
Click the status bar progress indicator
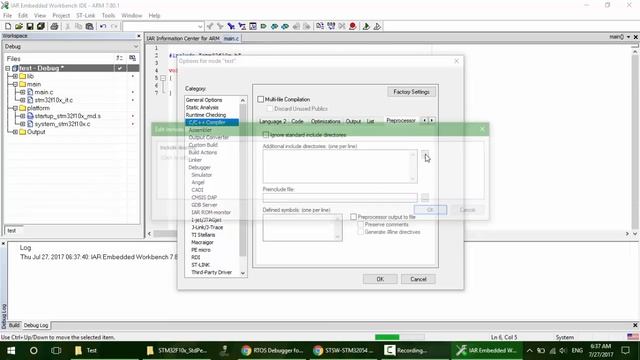click(400, 337)
